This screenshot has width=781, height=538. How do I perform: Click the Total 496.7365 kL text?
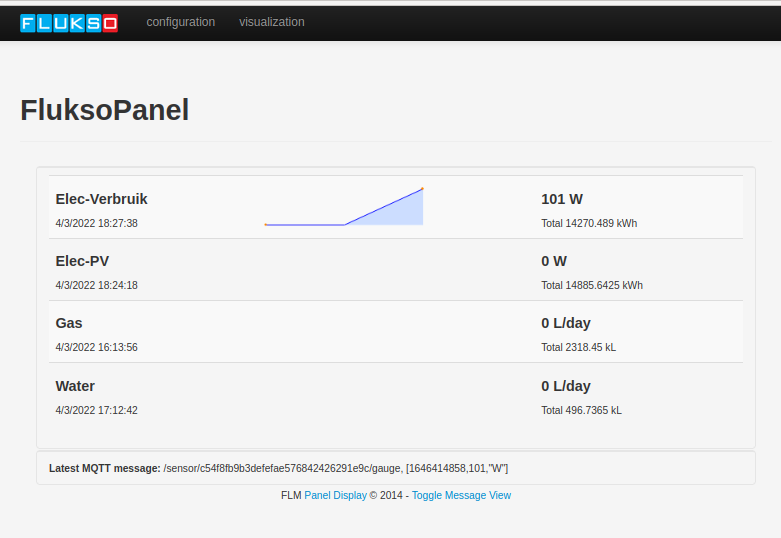point(581,410)
